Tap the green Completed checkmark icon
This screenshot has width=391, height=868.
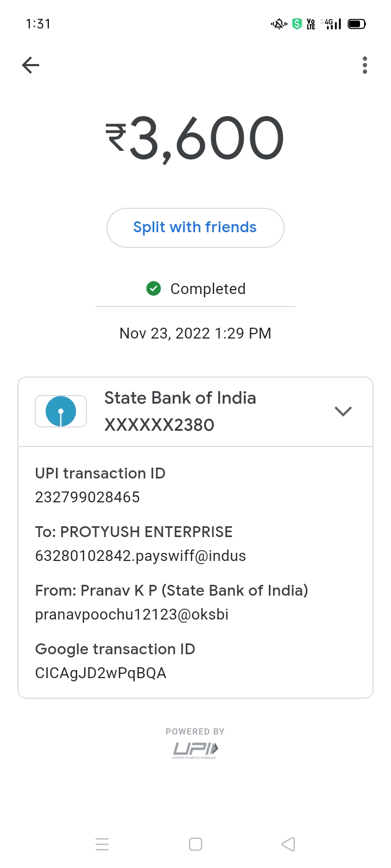point(154,289)
